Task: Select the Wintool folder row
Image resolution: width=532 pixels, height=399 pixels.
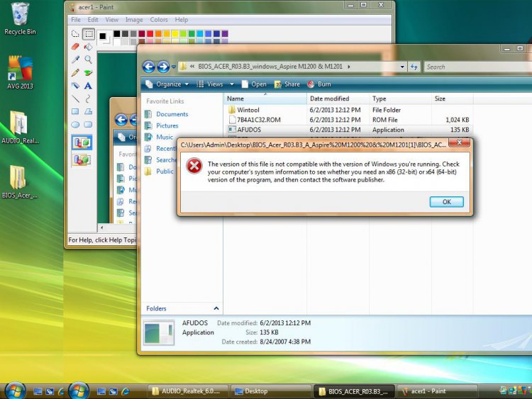Action: pos(348,110)
